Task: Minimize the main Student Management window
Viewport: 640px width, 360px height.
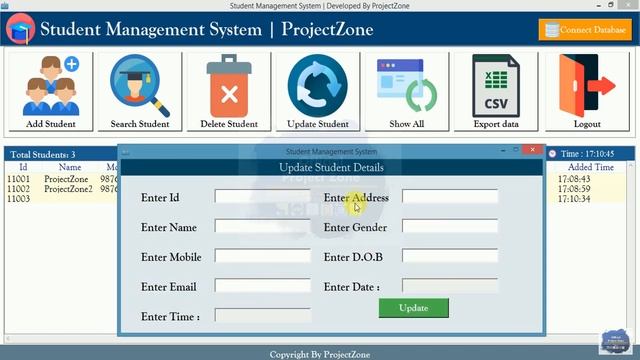Action: click(598, 5)
